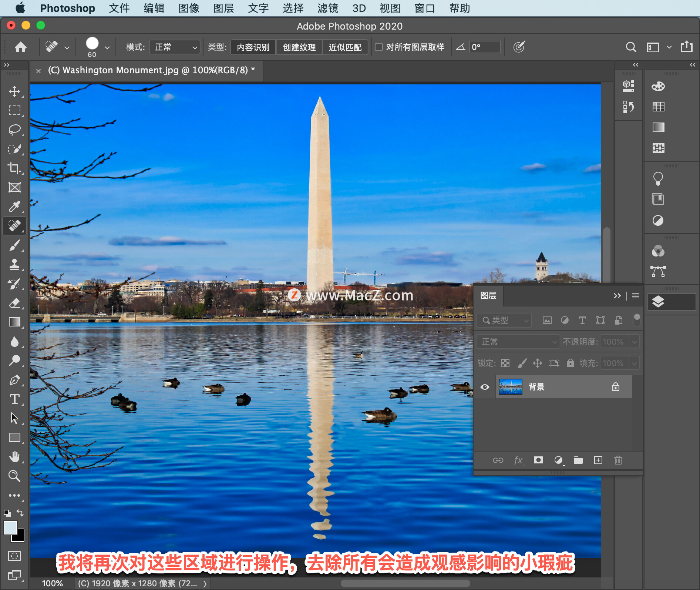Select the Zoom tool
This screenshot has height=590, width=700.
click(14, 476)
